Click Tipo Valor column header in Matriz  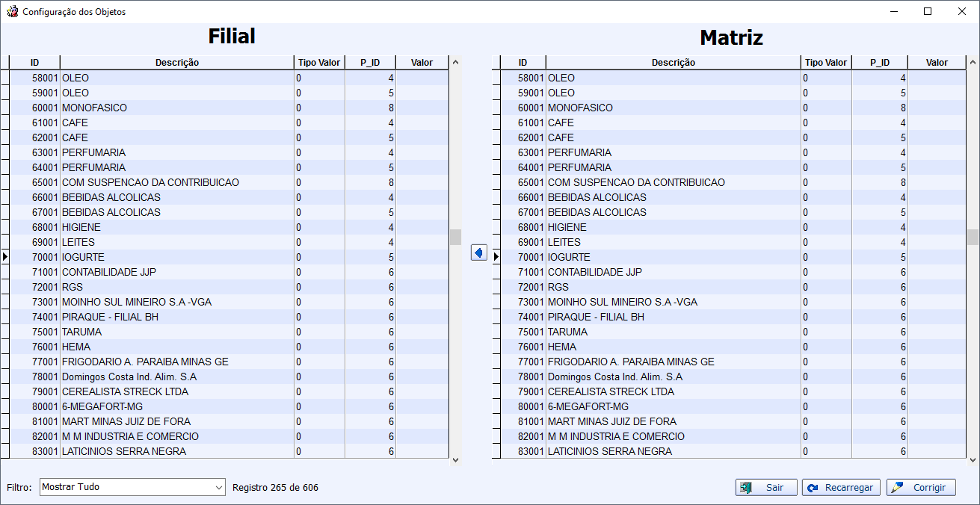tap(826, 63)
